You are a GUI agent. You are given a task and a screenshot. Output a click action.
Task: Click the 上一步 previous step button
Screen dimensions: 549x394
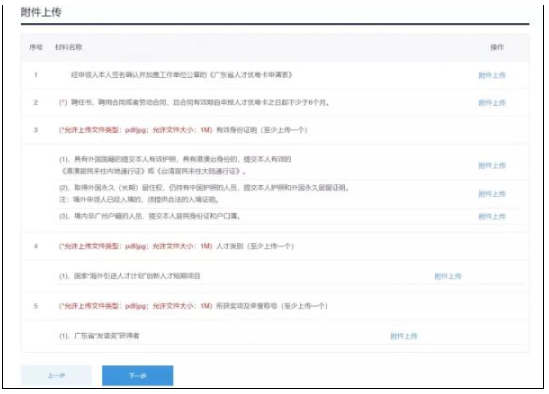tap(56, 375)
